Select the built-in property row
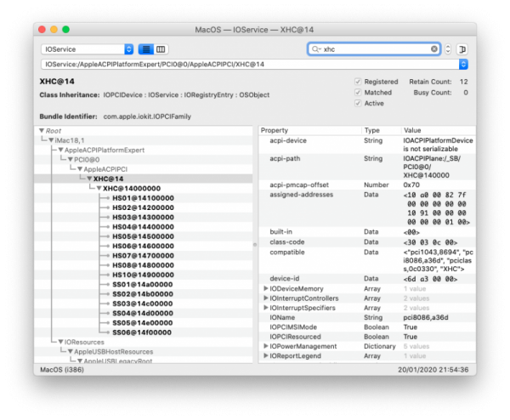This screenshot has height=420, width=510. (367, 232)
